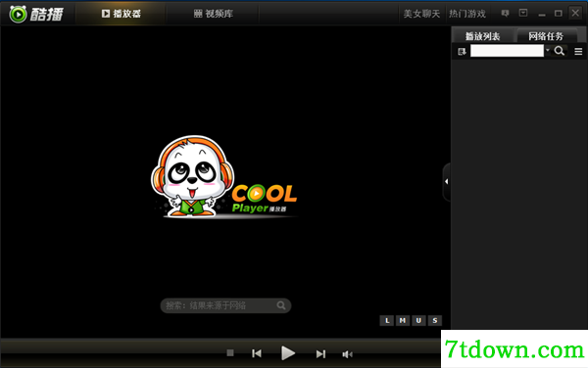The width and height of the screenshot is (588, 368).
Task: Switch to the 播放器 tab
Action: pyautogui.click(x=122, y=14)
